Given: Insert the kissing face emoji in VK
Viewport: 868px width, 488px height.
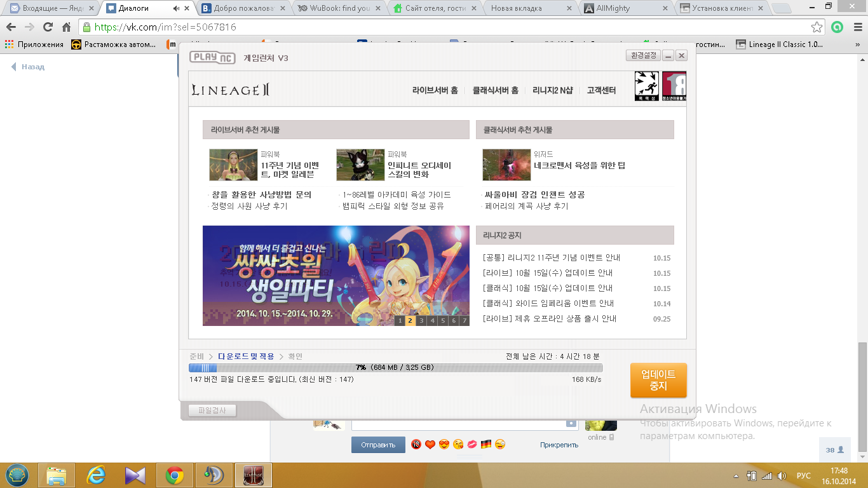Looking at the screenshot, I should [x=458, y=444].
